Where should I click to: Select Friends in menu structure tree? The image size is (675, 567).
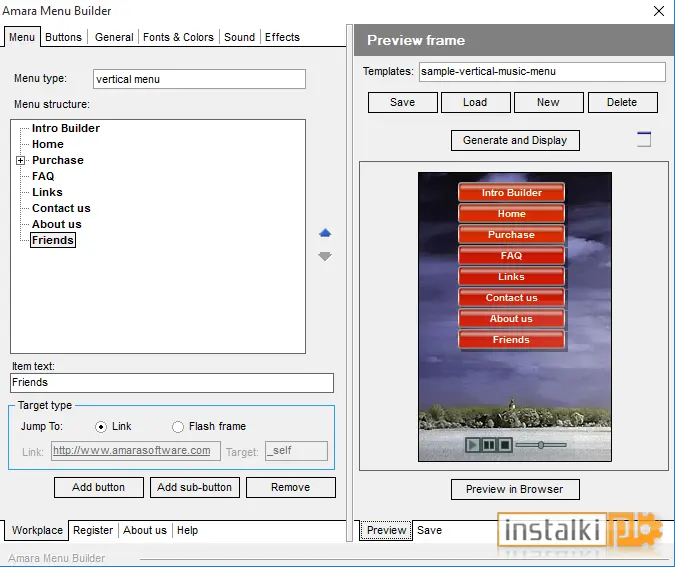pos(53,240)
